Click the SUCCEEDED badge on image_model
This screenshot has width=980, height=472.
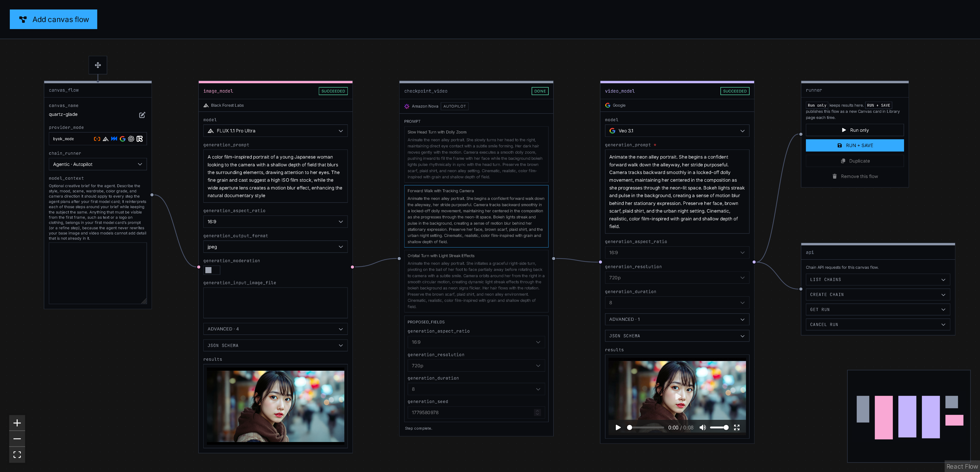(x=333, y=91)
